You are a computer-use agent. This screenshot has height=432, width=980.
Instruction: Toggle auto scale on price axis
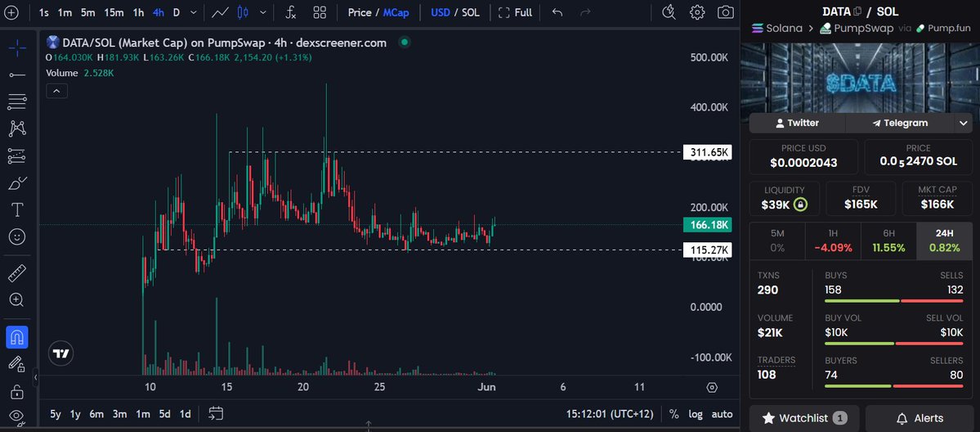(x=722, y=414)
